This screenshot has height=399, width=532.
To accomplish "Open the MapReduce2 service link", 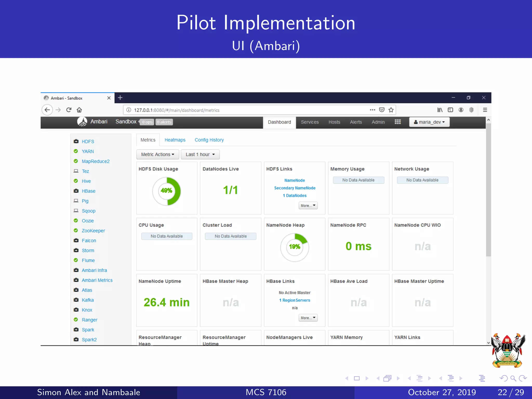I will click(x=96, y=161).
